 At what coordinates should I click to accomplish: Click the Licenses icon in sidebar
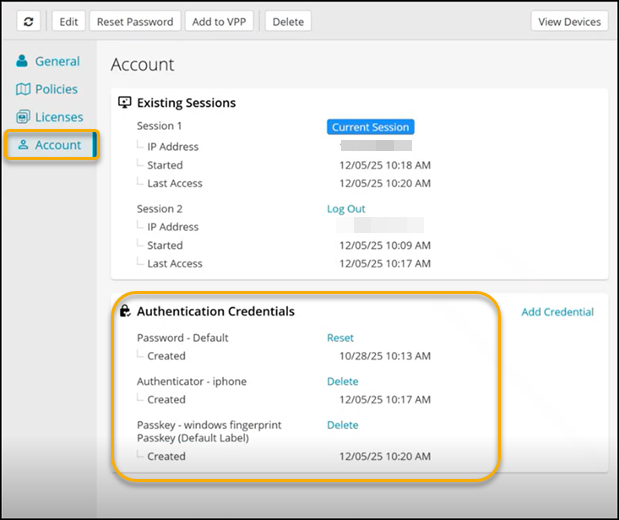tap(22, 117)
